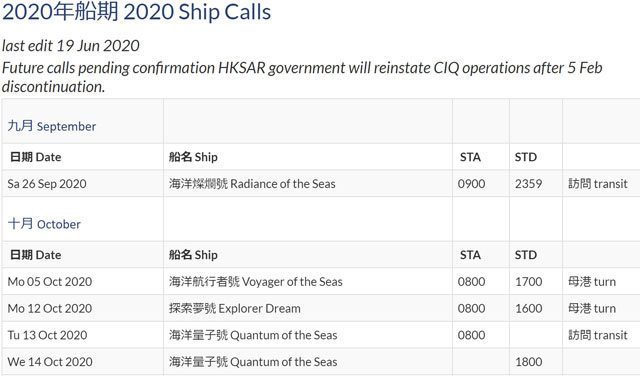Viewport: 640px width, 376px height.
Task: Click the 0900 arrival time for Radiance
Action: pyautogui.click(x=471, y=184)
